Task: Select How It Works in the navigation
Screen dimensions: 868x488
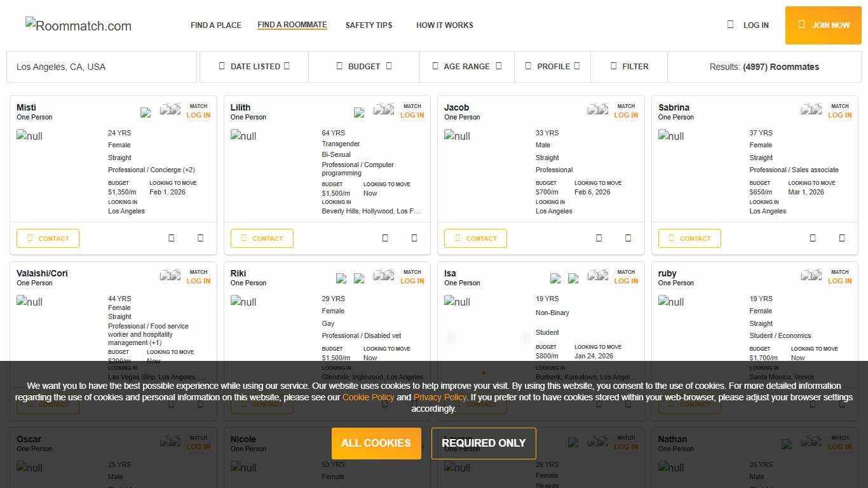Action: coord(444,25)
